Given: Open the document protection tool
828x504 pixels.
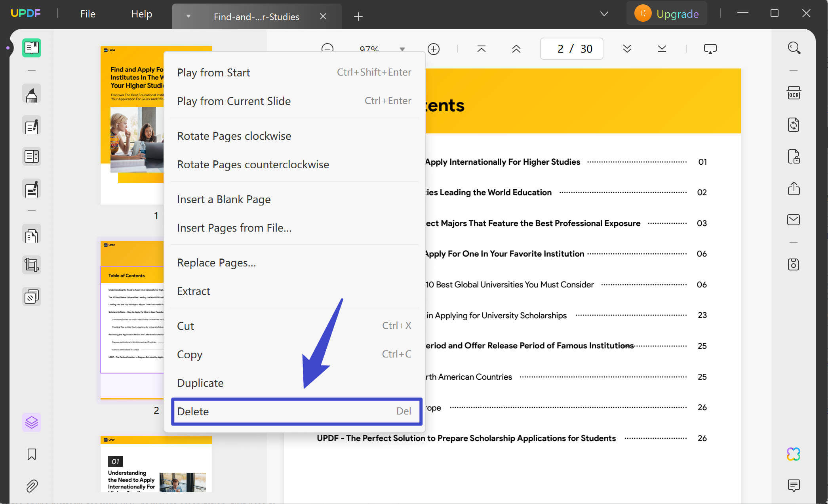Looking at the screenshot, I should click(794, 156).
